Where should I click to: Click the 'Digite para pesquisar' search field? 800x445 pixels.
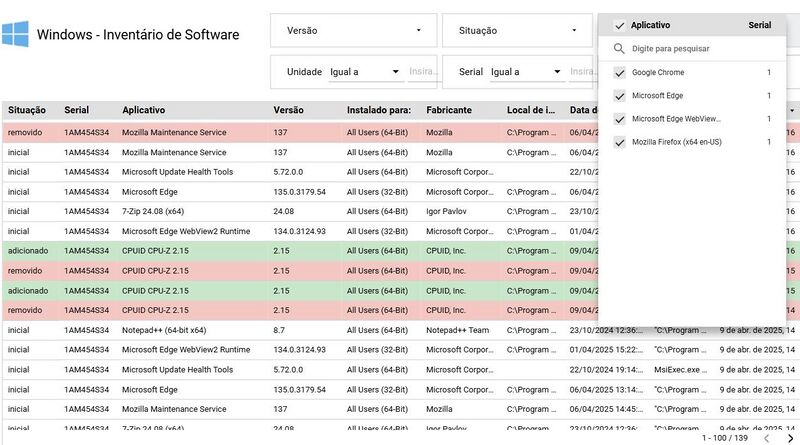[x=700, y=48]
